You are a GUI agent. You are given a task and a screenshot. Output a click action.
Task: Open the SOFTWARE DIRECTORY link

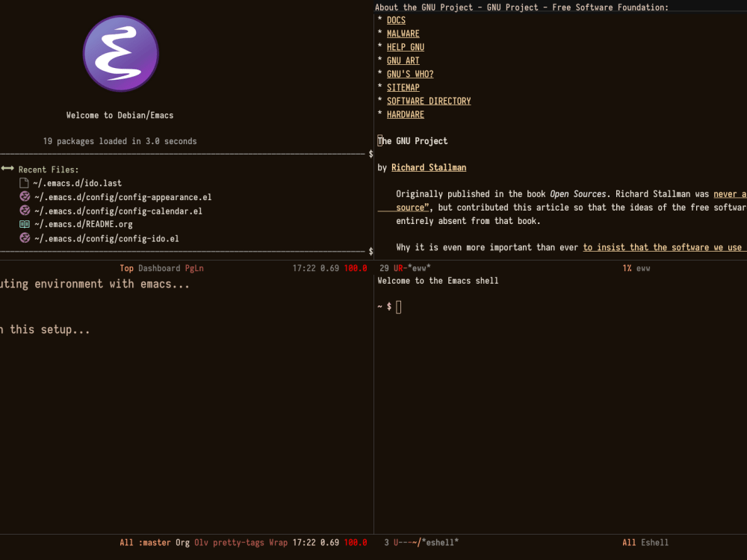coord(429,101)
